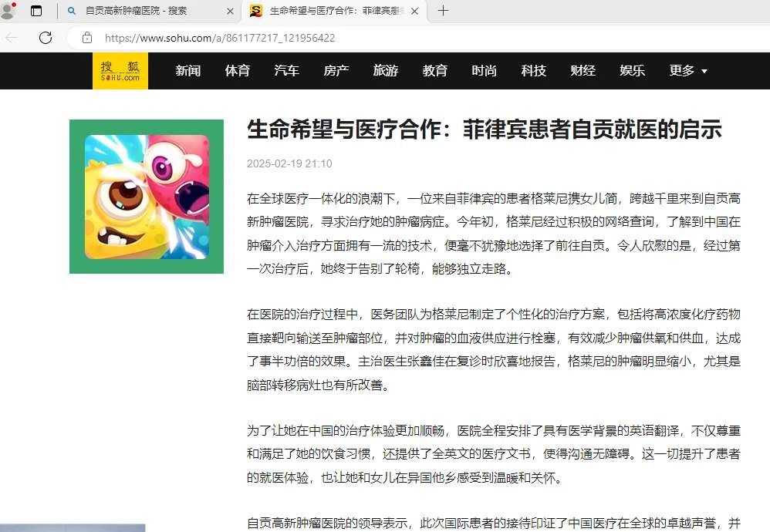The image size is (770, 532).
Task: Open the 时尚 section
Action: click(x=485, y=71)
